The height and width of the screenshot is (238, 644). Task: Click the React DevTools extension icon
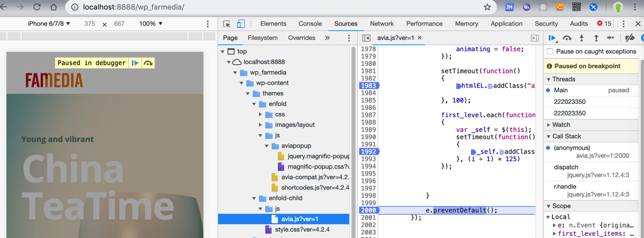click(x=543, y=7)
